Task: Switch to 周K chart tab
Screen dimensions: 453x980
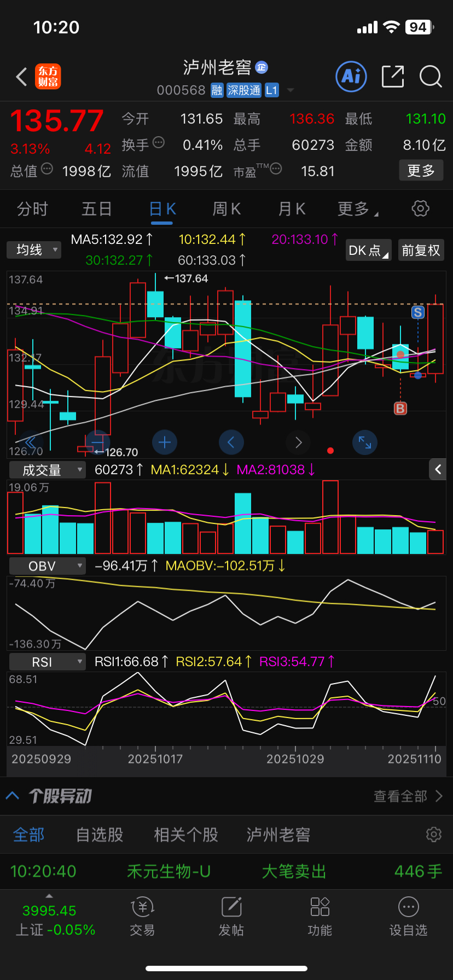Action: 226,208
